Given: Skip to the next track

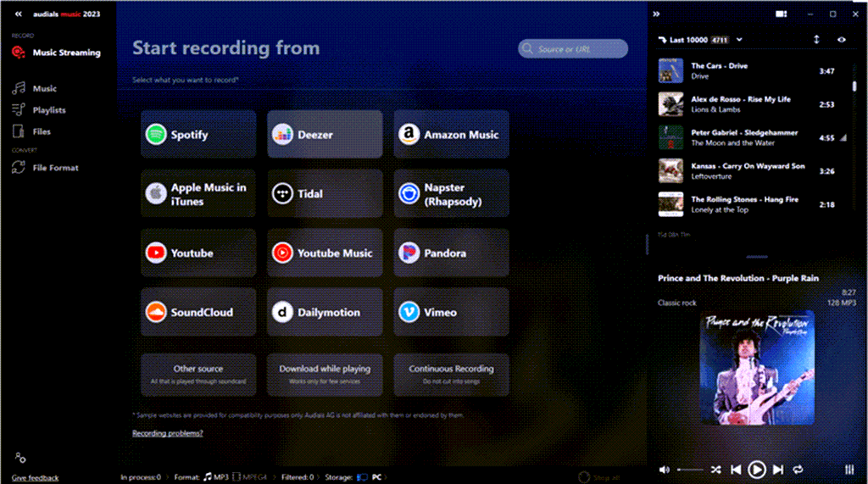Looking at the screenshot, I should coord(778,470).
